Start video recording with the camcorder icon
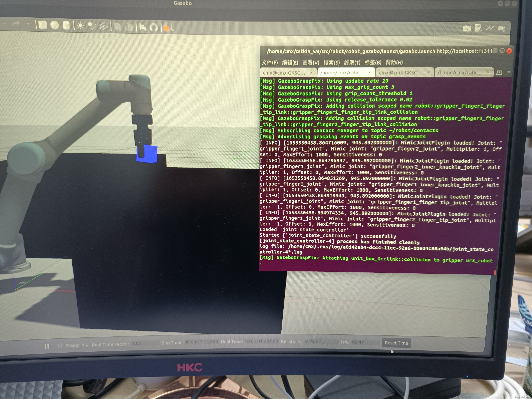The image size is (532, 399). tap(502, 29)
